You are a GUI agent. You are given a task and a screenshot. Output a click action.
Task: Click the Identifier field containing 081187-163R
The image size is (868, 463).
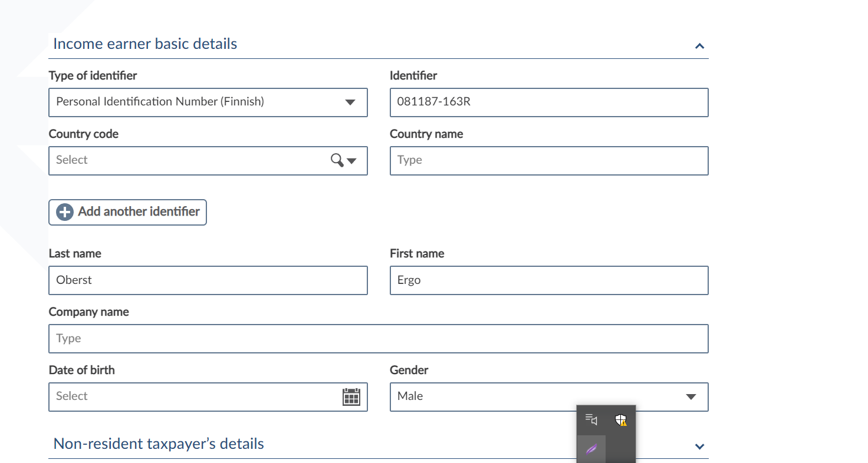tap(548, 102)
